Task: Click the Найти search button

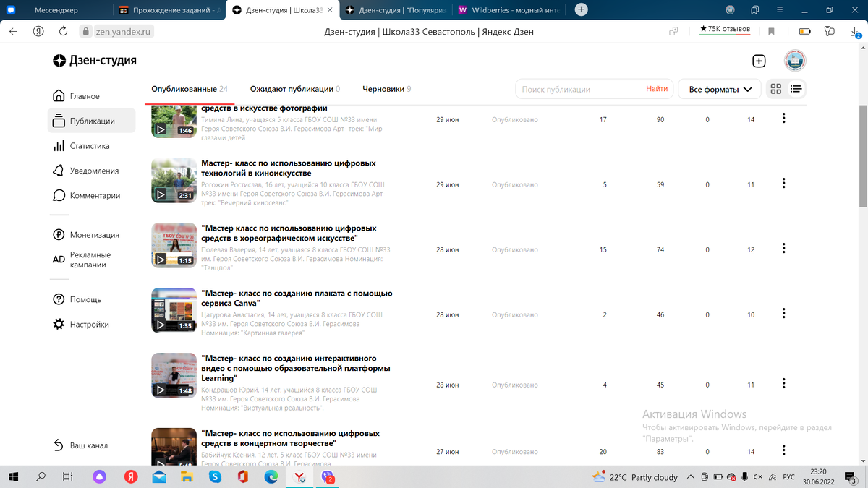Action: tap(657, 89)
